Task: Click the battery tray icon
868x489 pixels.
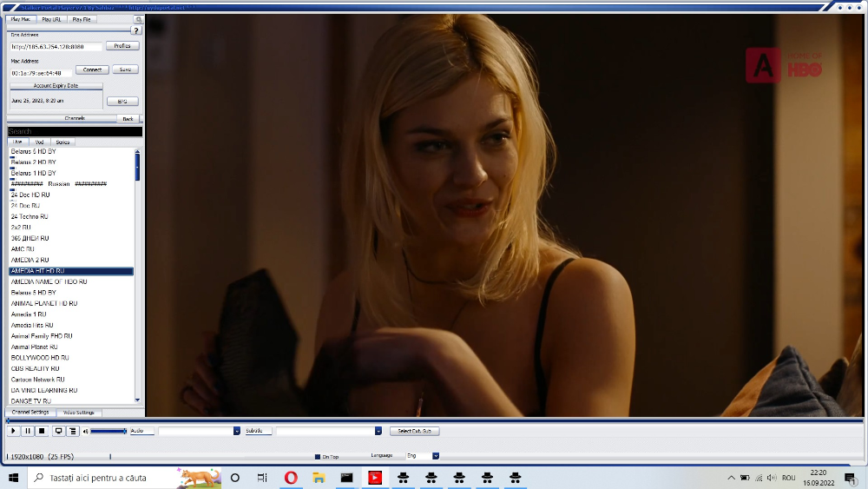Action: click(745, 478)
